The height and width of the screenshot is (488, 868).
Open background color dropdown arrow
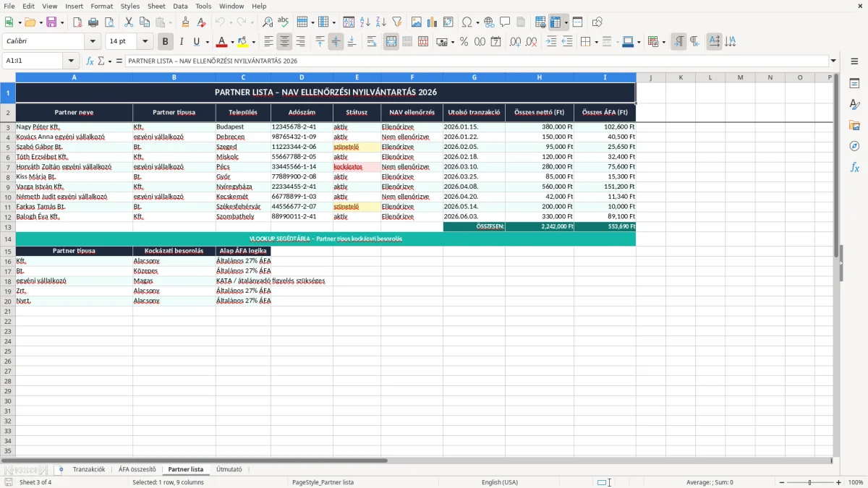[x=253, y=42]
